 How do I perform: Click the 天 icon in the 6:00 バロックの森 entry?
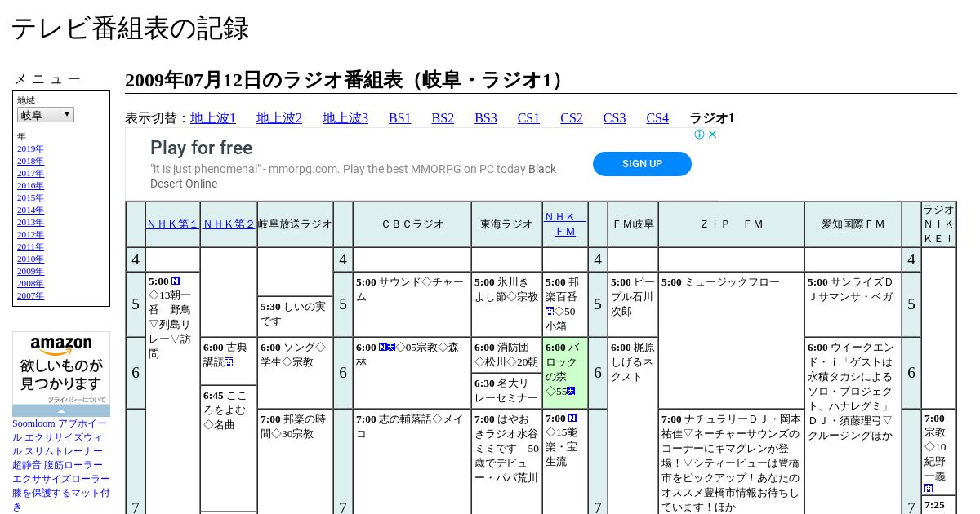click(x=571, y=391)
